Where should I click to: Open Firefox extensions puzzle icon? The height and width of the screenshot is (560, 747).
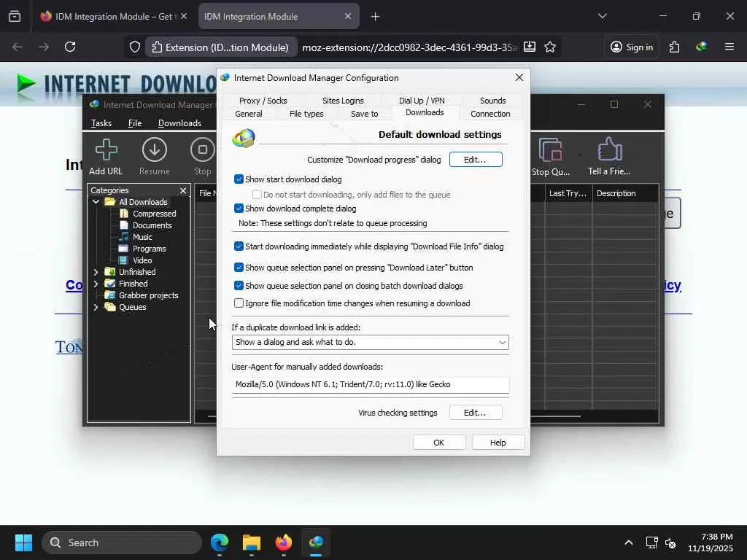click(674, 47)
